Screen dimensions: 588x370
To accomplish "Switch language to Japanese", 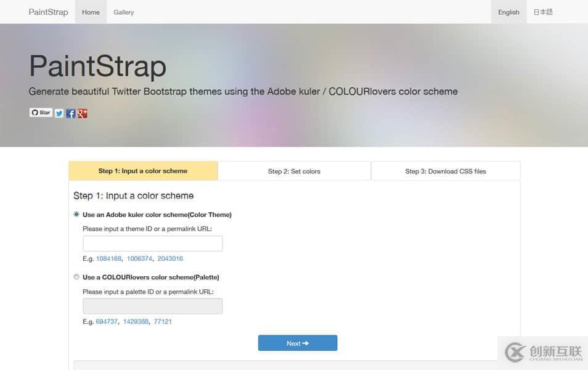I will pos(543,12).
